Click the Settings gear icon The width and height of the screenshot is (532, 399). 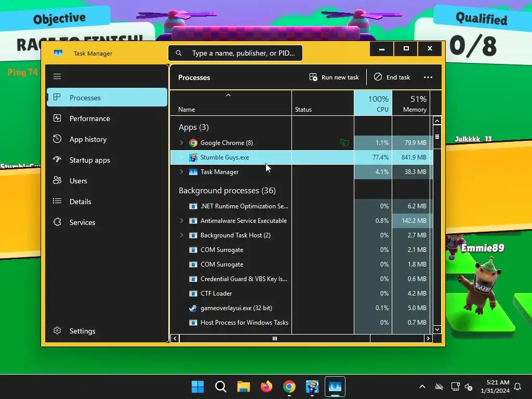tap(57, 330)
